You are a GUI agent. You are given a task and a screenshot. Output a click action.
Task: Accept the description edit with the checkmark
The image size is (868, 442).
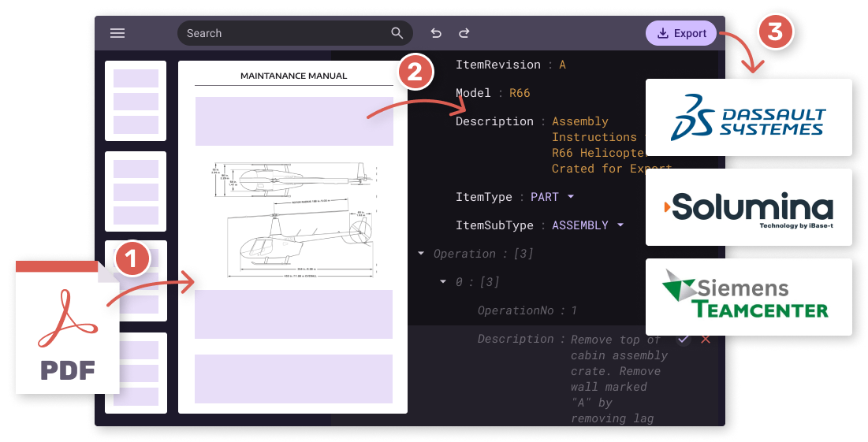683,339
